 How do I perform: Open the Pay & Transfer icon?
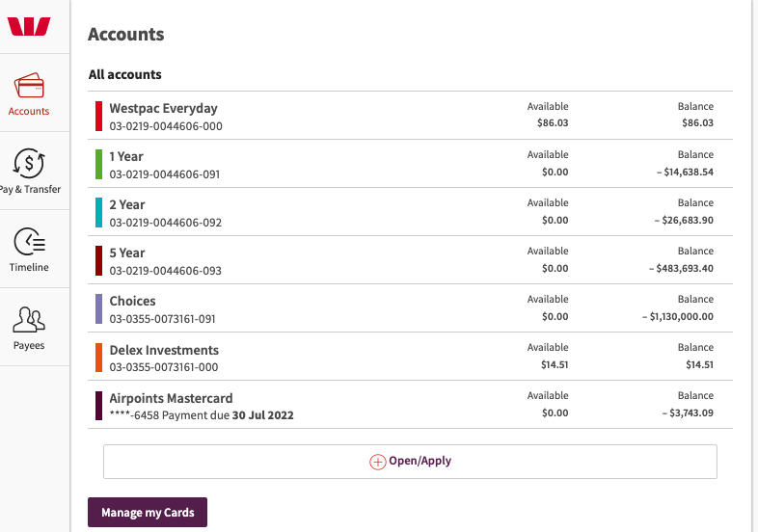click(x=29, y=163)
